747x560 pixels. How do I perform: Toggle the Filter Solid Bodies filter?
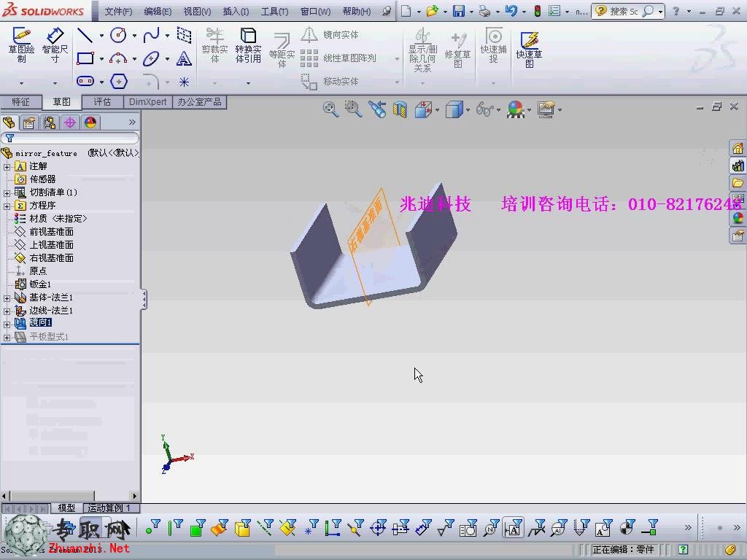242,528
